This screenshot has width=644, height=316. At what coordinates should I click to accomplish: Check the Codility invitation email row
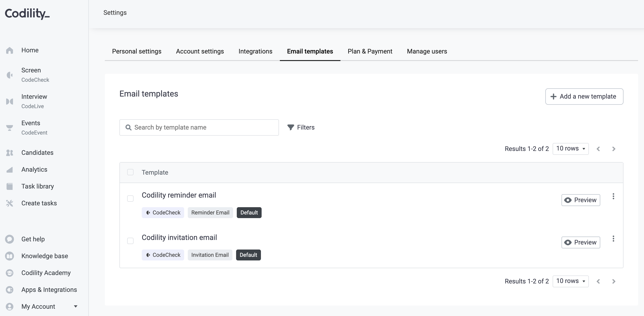pos(130,241)
